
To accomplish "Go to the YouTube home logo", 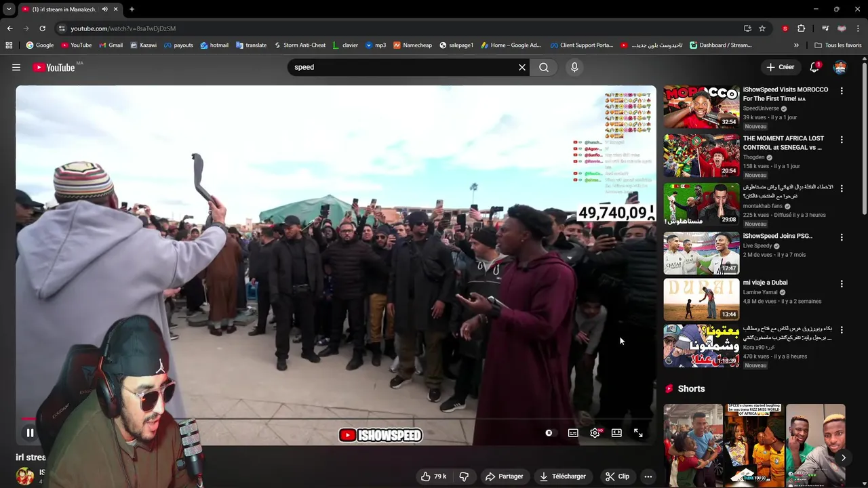I will click(x=54, y=67).
